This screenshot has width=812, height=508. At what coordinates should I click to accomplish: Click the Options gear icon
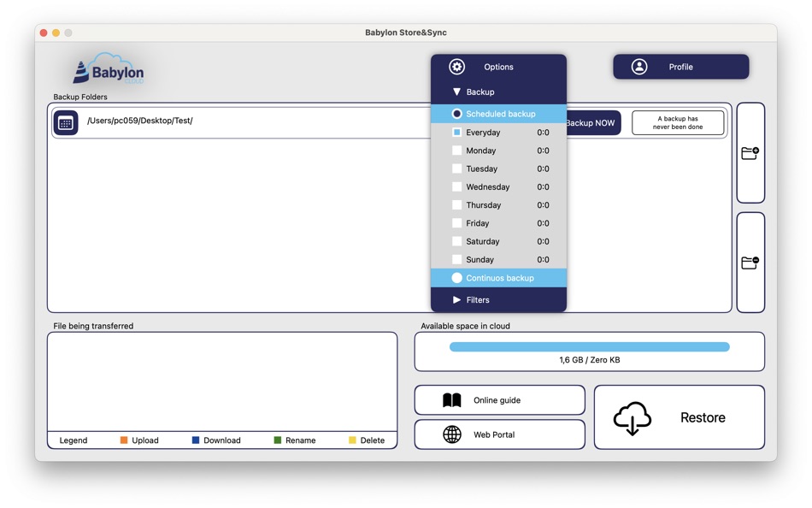[x=456, y=67]
